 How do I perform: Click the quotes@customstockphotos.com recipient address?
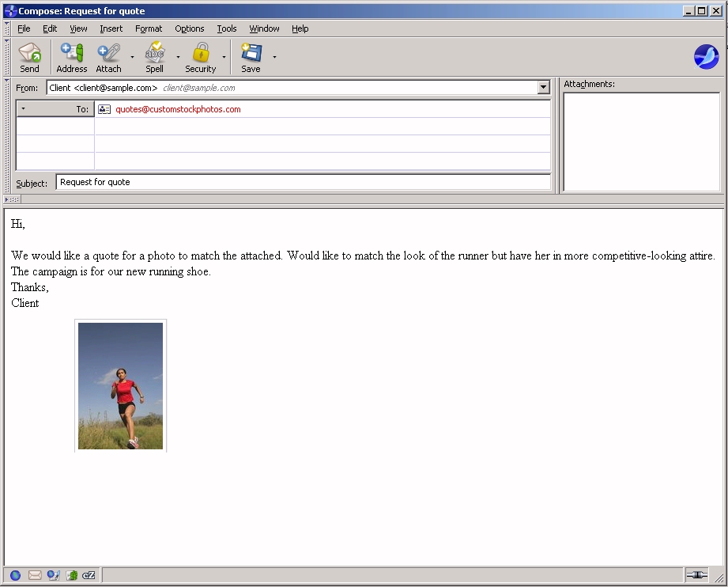coord(178,109)
